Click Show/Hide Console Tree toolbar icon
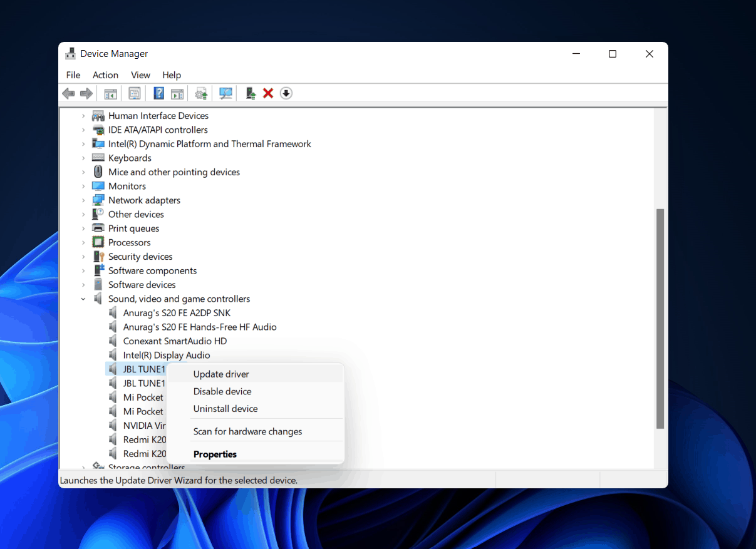The width and height of the screenshot is (756, 549). point(111,93)
